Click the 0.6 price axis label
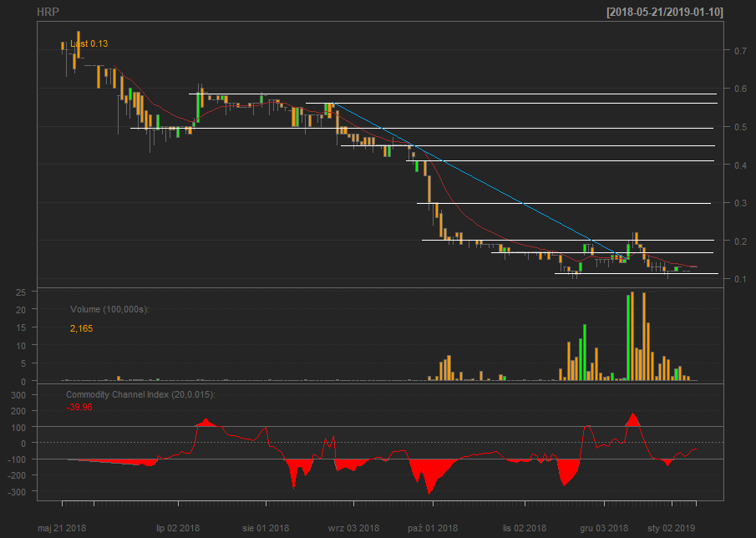The height and width of the screenshot is (538, 756). 741,89
